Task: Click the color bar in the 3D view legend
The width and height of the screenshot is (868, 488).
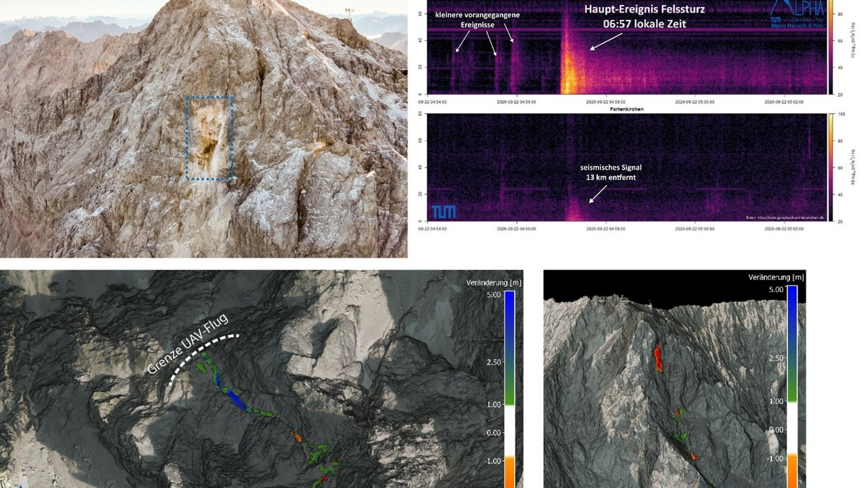Action: [x=792, y=387]
